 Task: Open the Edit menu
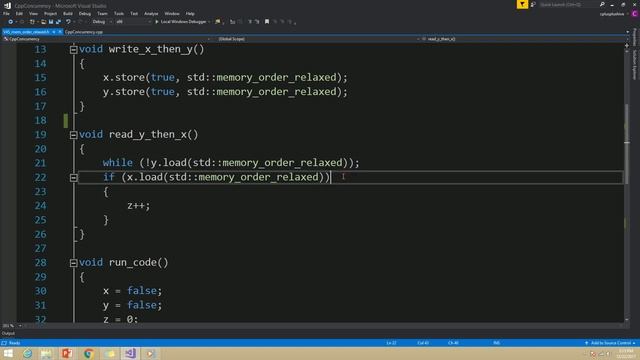19,13
